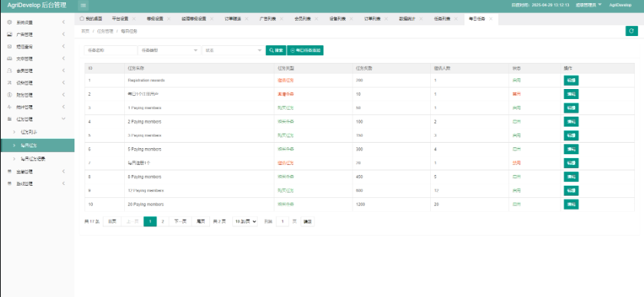Image resolution: width=644 pixels, height=297 pixels.
Task: Switch to the 订单列表 tab
Action: [x=373, y=19]
